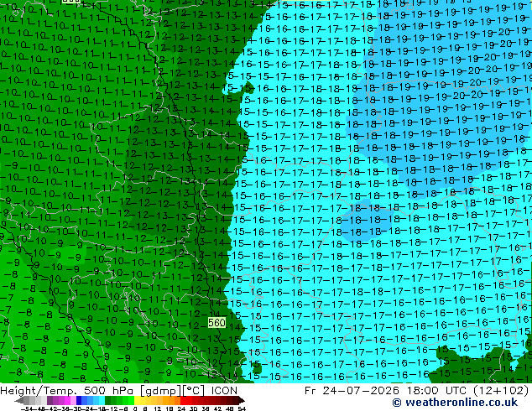Click the '[gdmp]' unit label in the title
Image resolution: width=532 pixels, height=411 pixels.
click(x=161, y=391)
